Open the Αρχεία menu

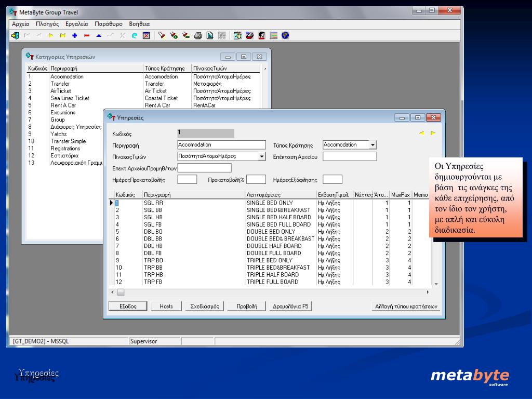[21, 24]
